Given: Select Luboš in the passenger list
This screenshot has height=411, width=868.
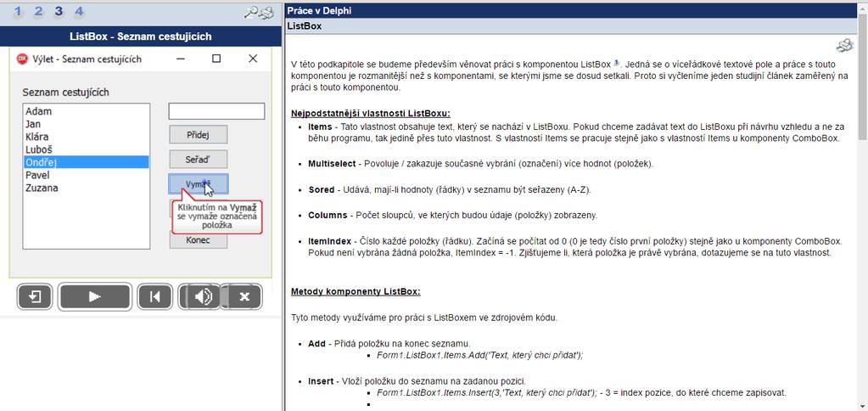Looking at the screenshot, I should pos(86,149).
